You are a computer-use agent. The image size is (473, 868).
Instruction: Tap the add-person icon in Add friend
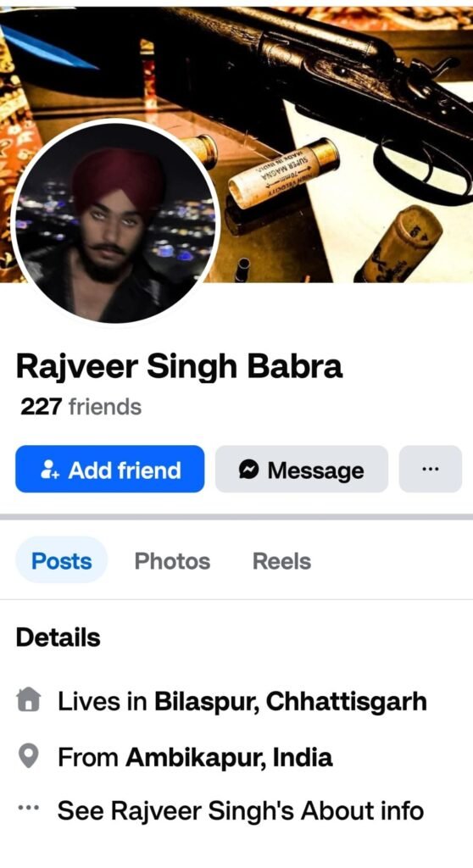49,470
